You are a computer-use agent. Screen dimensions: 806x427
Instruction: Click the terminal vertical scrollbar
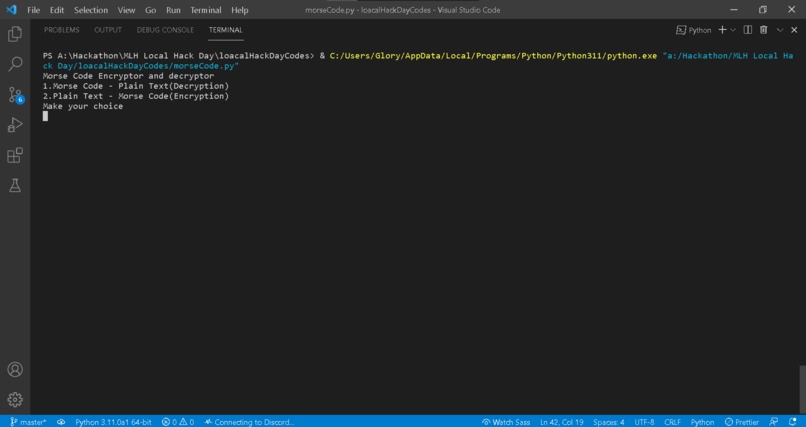(802, 389)
